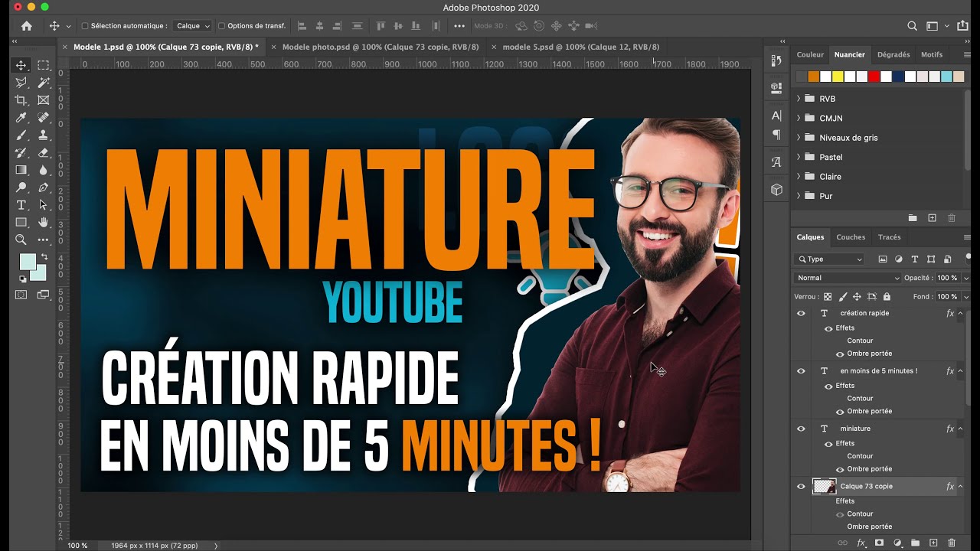This screenshot has height=551, width=980.
Task: Select the Dodge tool
Action: pyautogui.click(x=21, y=187)
